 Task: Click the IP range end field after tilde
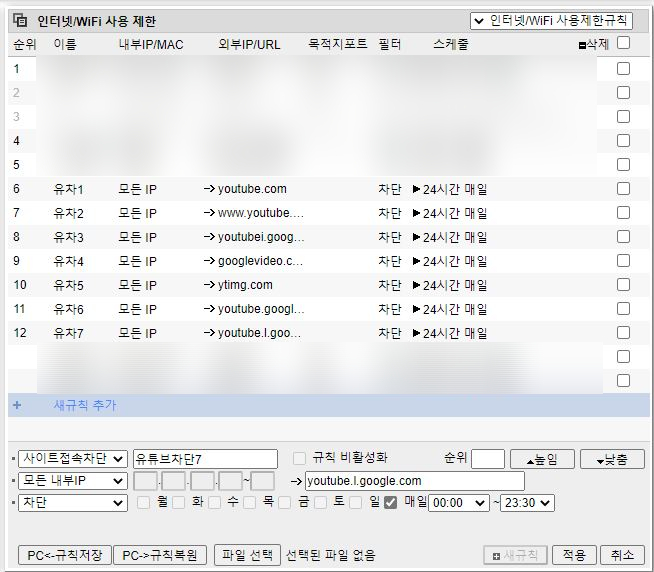click(262, 481)
